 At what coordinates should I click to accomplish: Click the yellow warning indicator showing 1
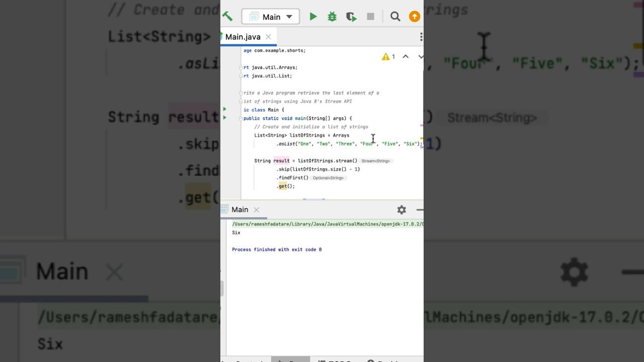pos(388,57)
